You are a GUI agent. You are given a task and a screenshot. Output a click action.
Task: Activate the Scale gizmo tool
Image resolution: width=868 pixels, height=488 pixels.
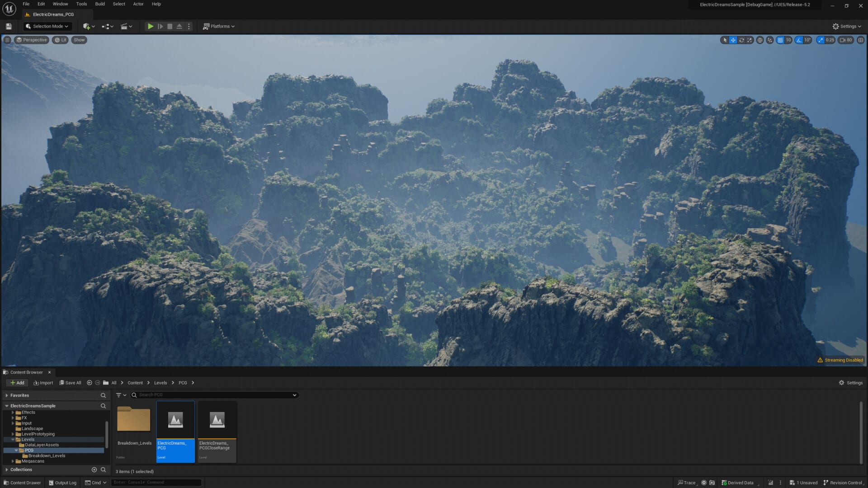[x=750, y=40]
